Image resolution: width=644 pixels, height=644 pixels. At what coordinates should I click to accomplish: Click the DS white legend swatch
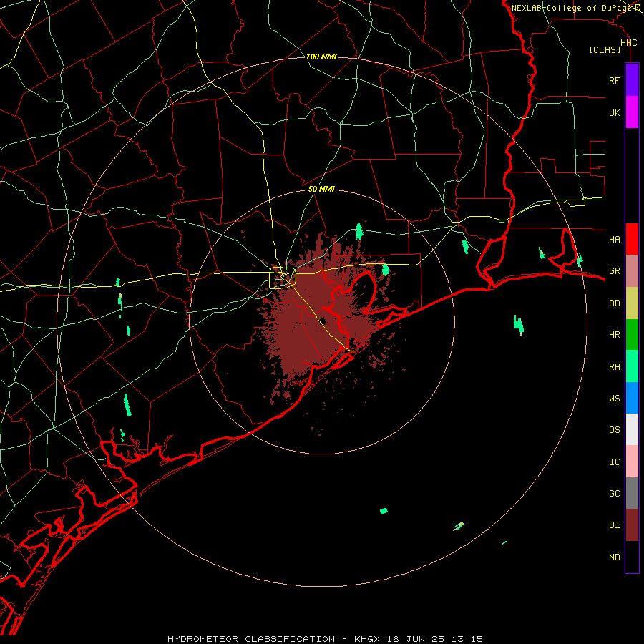(632, 429)
